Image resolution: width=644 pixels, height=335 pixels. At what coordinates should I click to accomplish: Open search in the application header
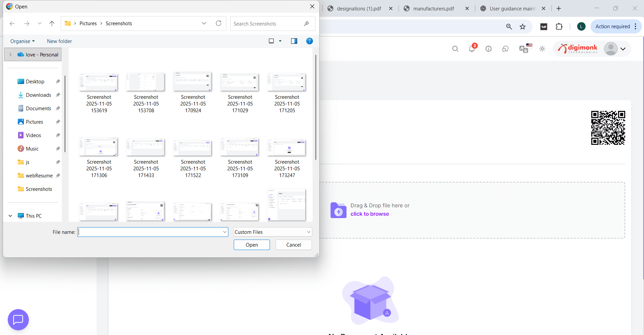point(455,49)
